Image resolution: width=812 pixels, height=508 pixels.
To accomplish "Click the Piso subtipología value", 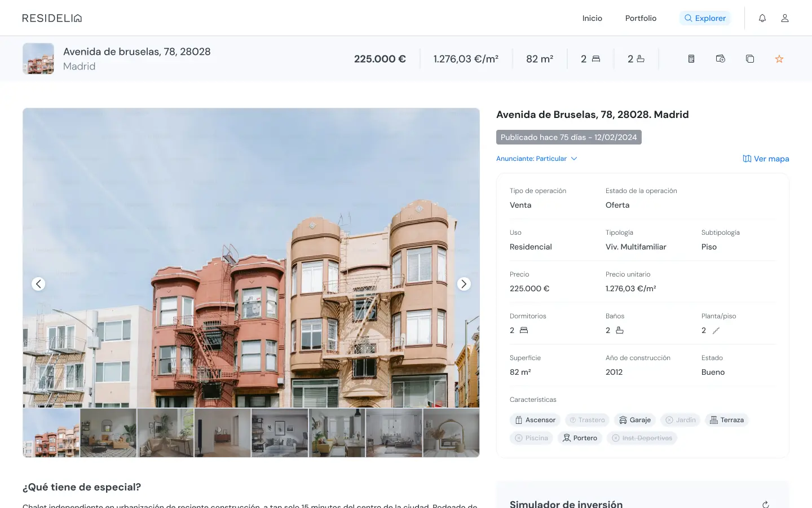I will pos(709,247).
